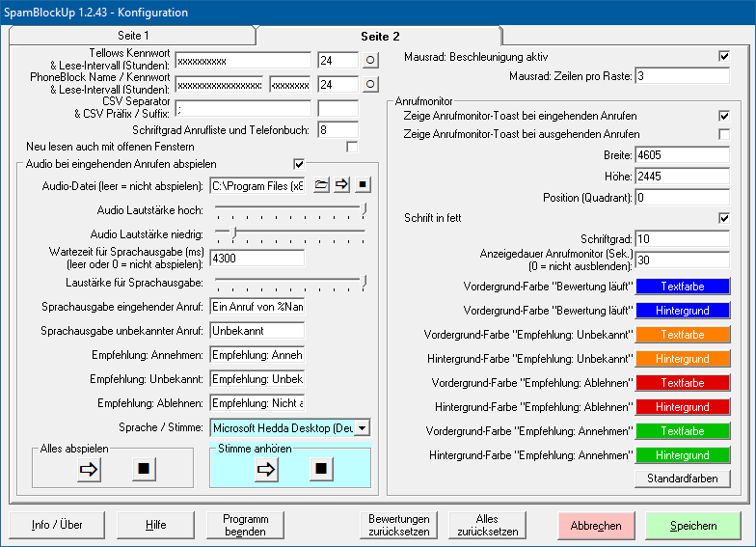Click Mausrad Zeilen pro Raste field
The height and width of the screenshot is (547, 756).
[683, 75]
